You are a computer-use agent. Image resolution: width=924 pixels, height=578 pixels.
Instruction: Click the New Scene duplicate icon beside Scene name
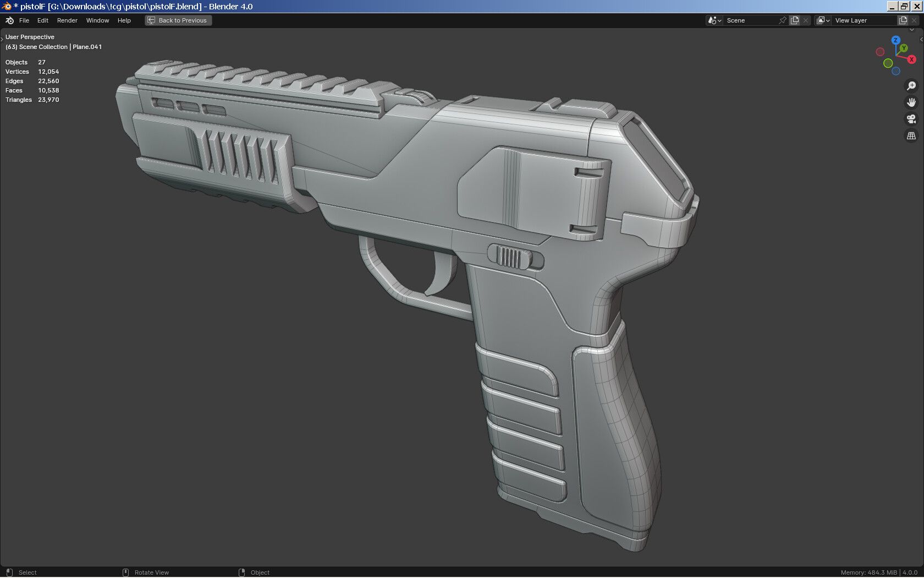pyautogui.click(x=795, y=20)
